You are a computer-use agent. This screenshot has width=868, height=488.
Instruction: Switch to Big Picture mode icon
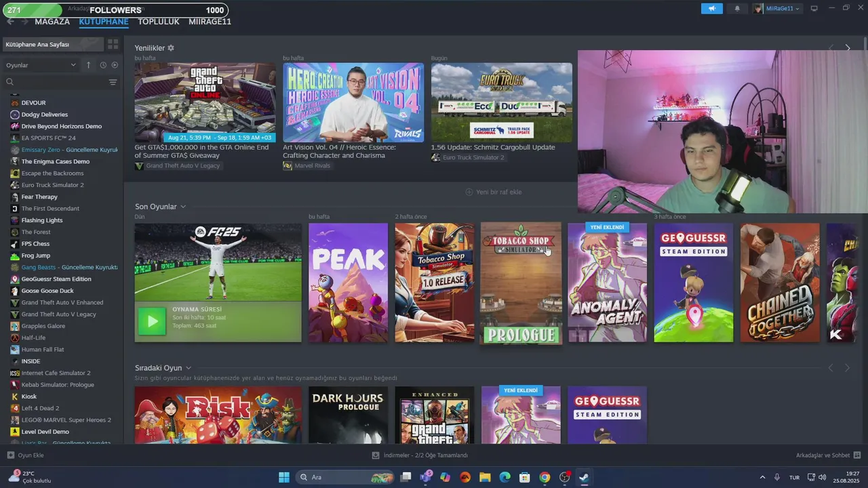click(x=814, y=8)
